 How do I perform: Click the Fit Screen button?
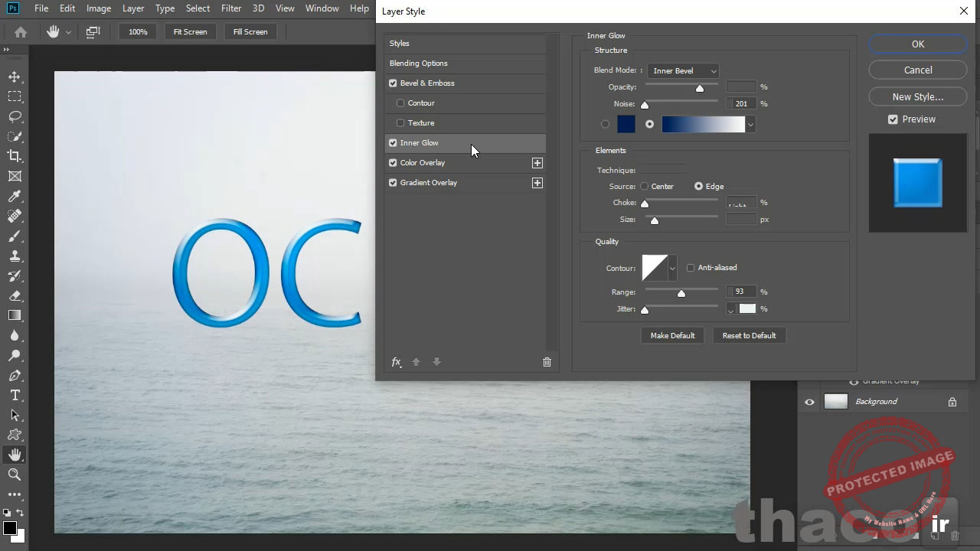click(x=190, y=32)
